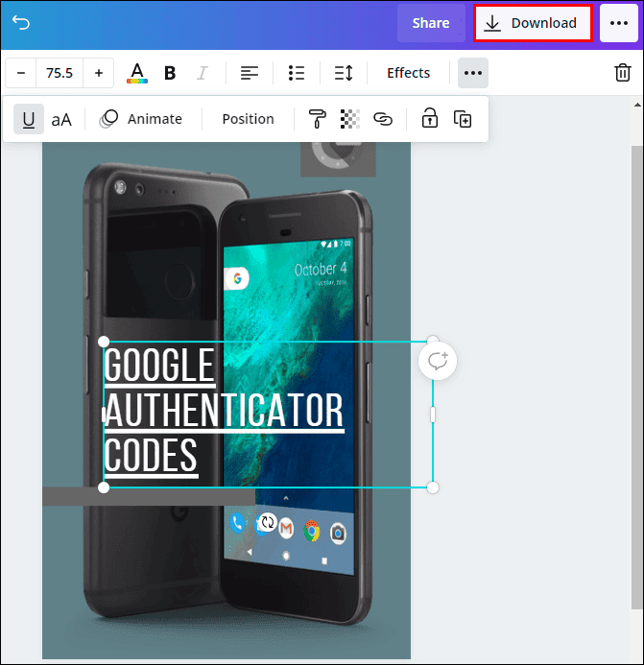Delete the selected text element

click(622, 73)
